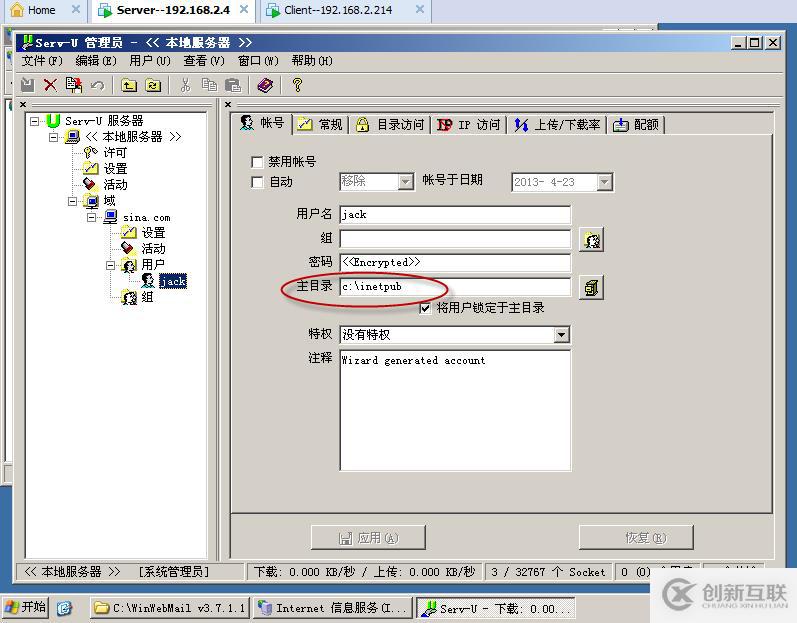Click the browse icon beside 主目录 field
The image size is (797, 623).
pos(592,288)
